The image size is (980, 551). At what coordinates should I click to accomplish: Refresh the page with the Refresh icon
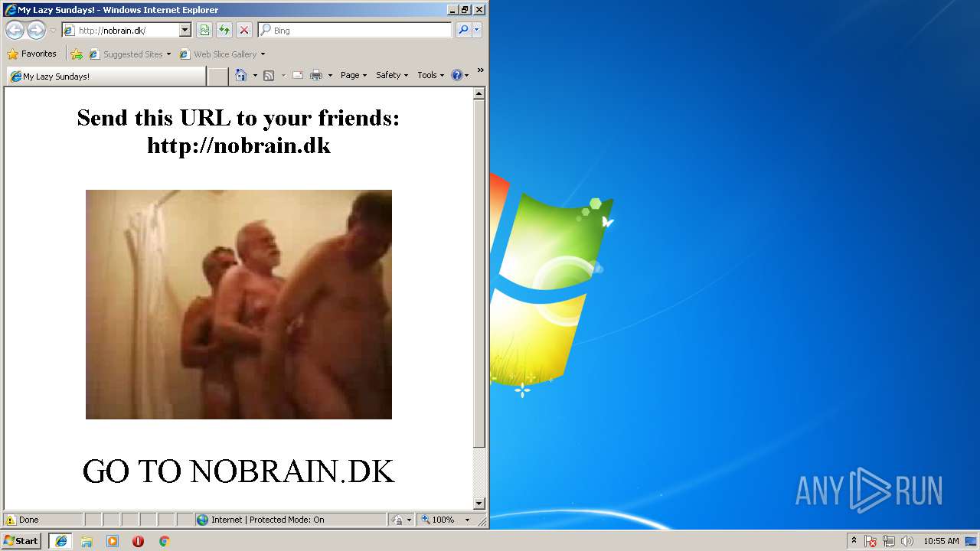coord(224,31)
